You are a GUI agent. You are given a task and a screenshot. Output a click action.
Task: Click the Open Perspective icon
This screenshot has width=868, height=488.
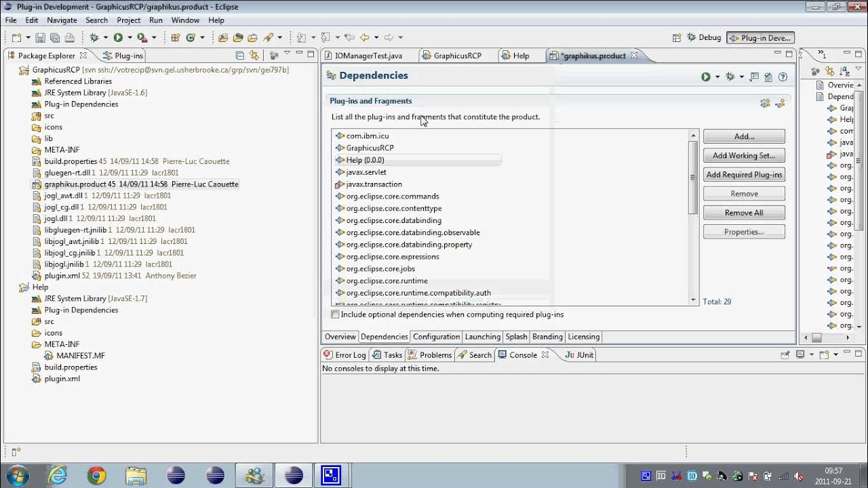(x=676, y=38)
